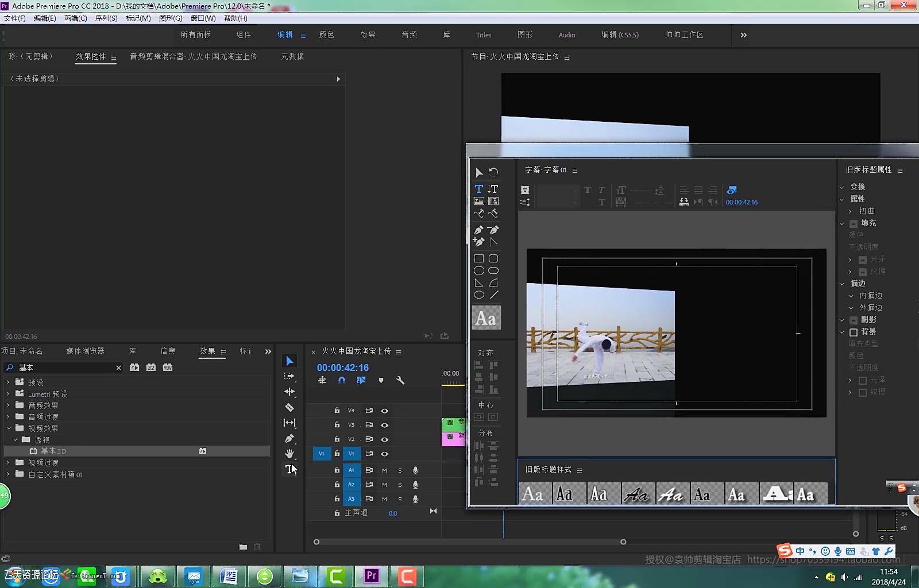
Task: Open the 元数据 panel tab
Action: [292, 56]
